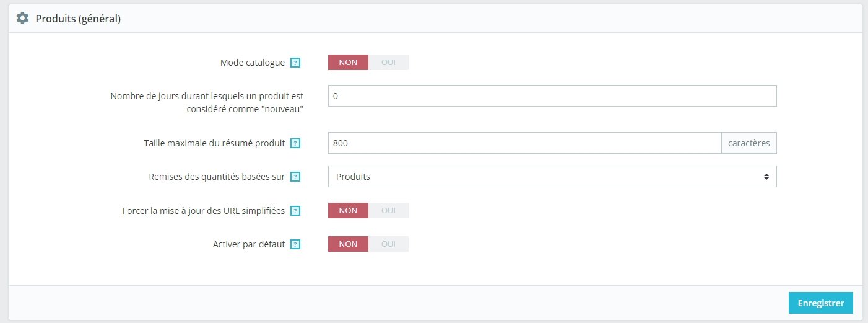Open help icon for Taille maximale du résumé produit
868x323 pixels.
(x=295, y=143)
